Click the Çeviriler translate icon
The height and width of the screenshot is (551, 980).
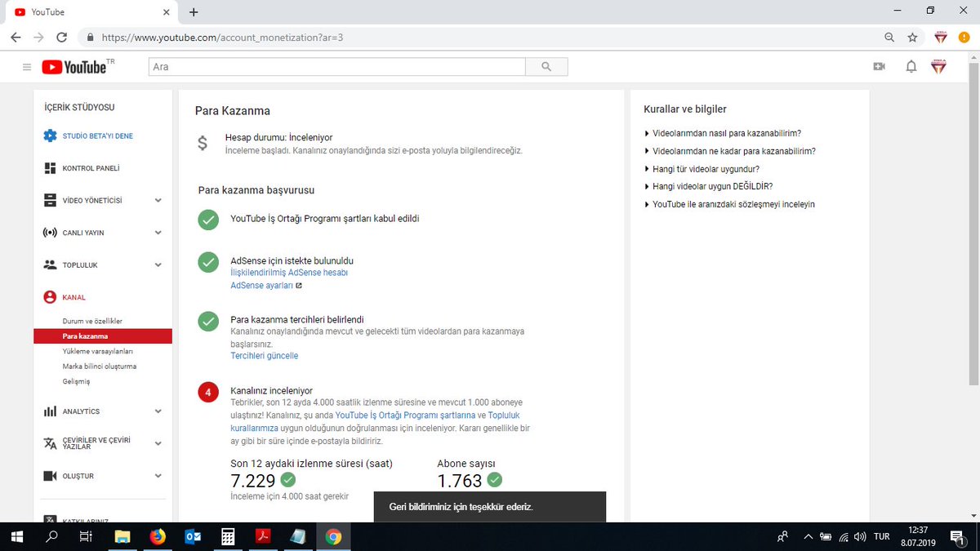pyautogui.click(x=50, y=442)
